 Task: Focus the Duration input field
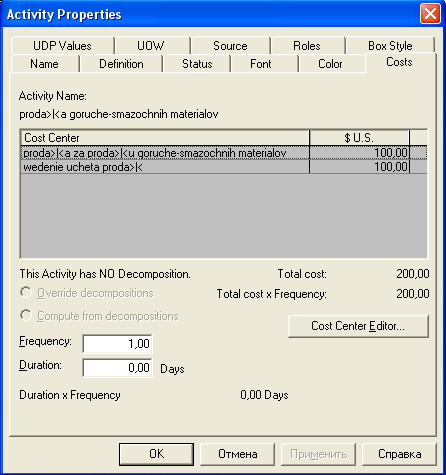117,368
